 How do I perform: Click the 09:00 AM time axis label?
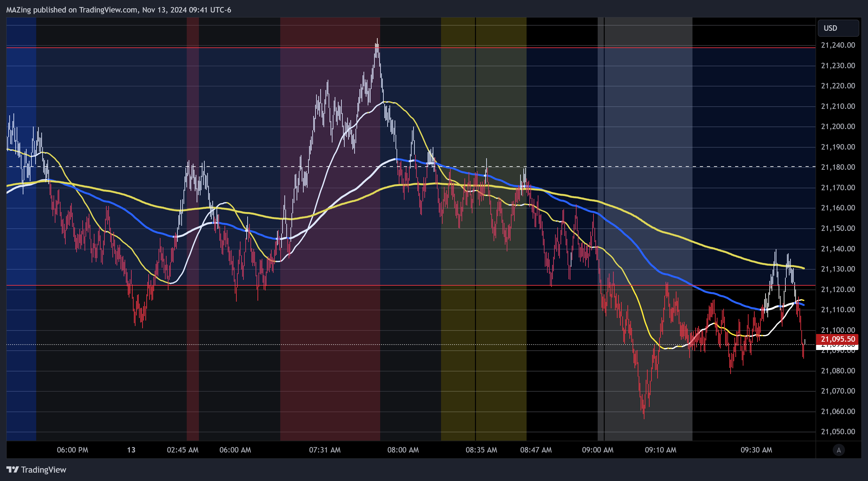pyautogui.click(x=597, y=450)
